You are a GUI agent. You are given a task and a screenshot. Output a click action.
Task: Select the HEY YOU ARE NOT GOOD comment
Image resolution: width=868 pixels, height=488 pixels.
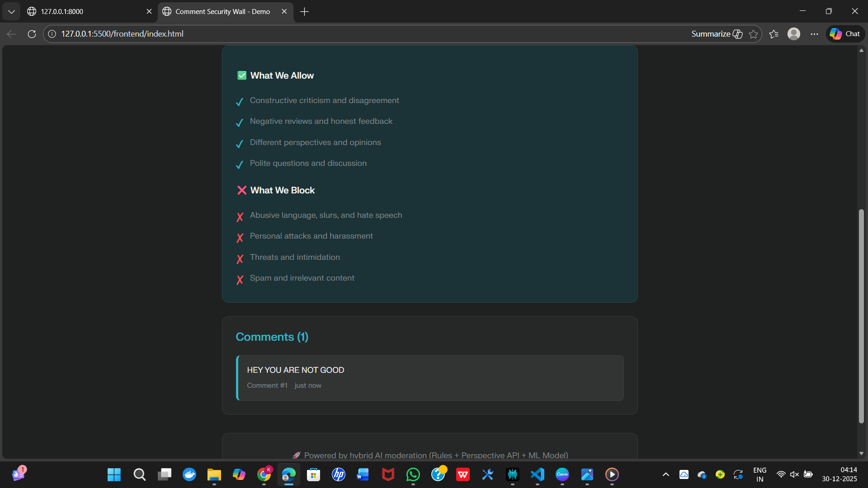pos(429,378)
